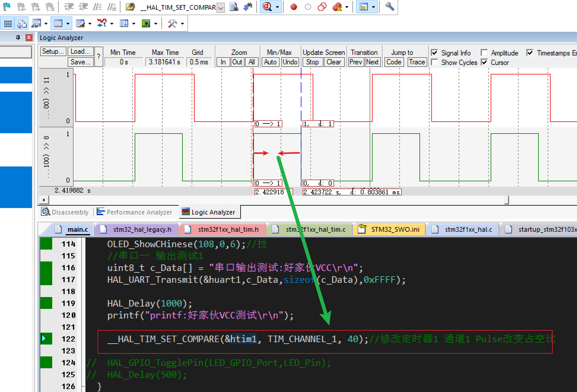The height and width of the screenshot is (392, 577).
Task: Toggle the Show Cycles checkbox
Action: point(435,63)
